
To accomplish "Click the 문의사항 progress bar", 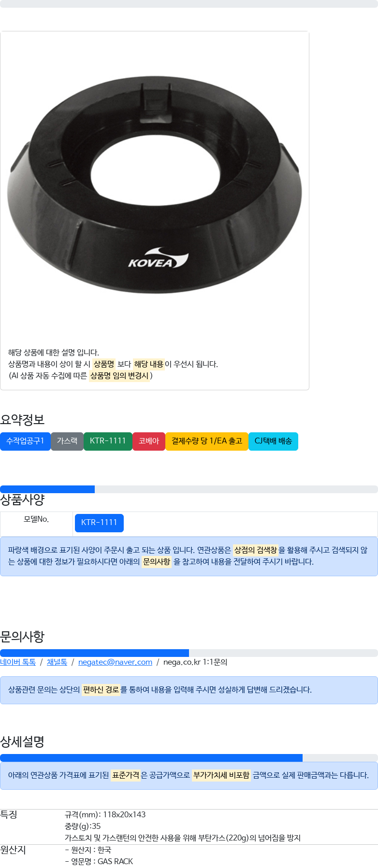I will 189,653.
